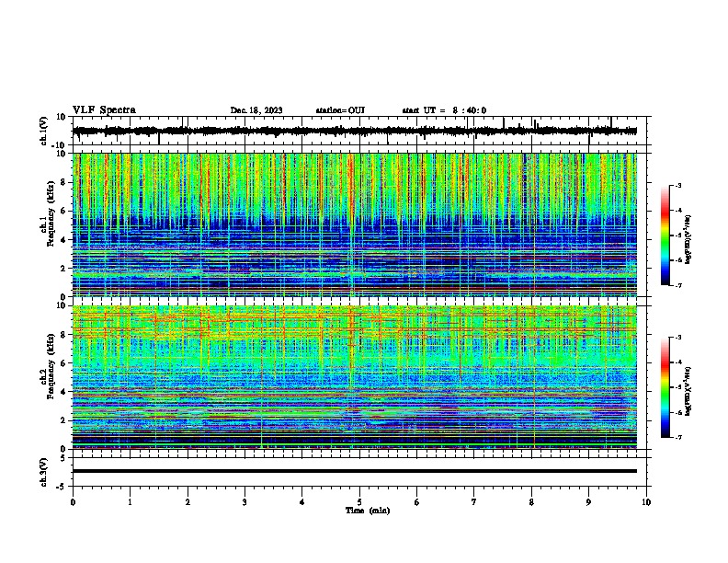This screenshot has width=728, height=563.
Task: Click the "VLF Spectra" title text
Action: 104,110
